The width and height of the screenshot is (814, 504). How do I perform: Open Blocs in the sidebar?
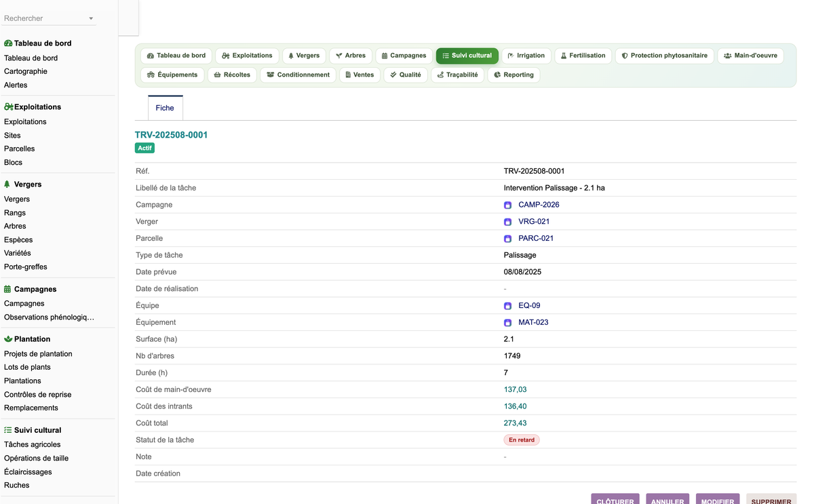click(13, 162)
